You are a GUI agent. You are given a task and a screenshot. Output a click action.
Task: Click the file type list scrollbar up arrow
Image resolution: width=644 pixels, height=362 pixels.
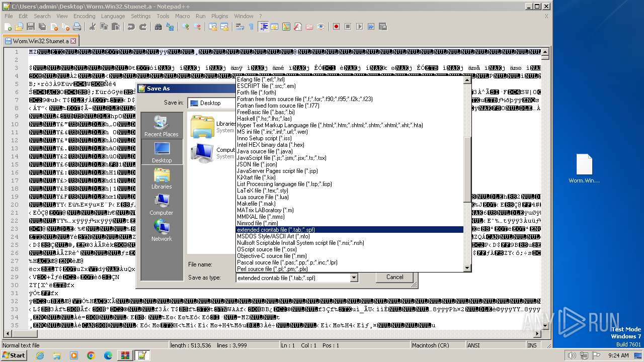(467, 80)
